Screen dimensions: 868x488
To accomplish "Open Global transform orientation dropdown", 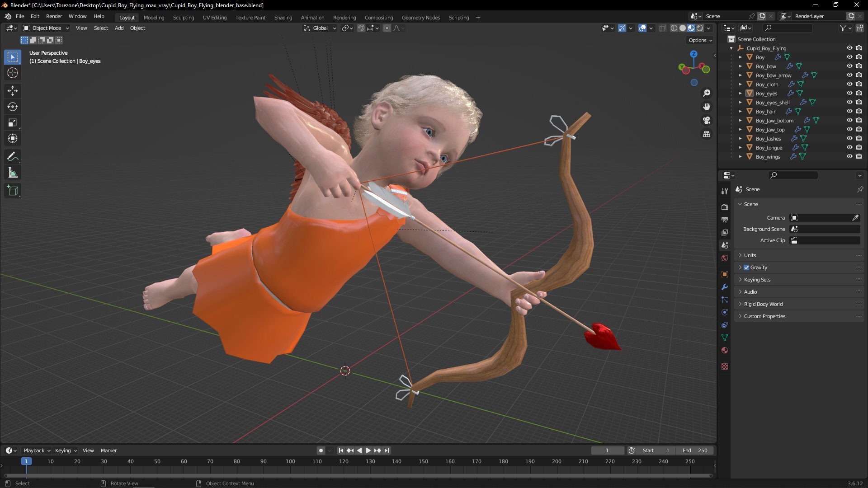I will coord(320,28).
